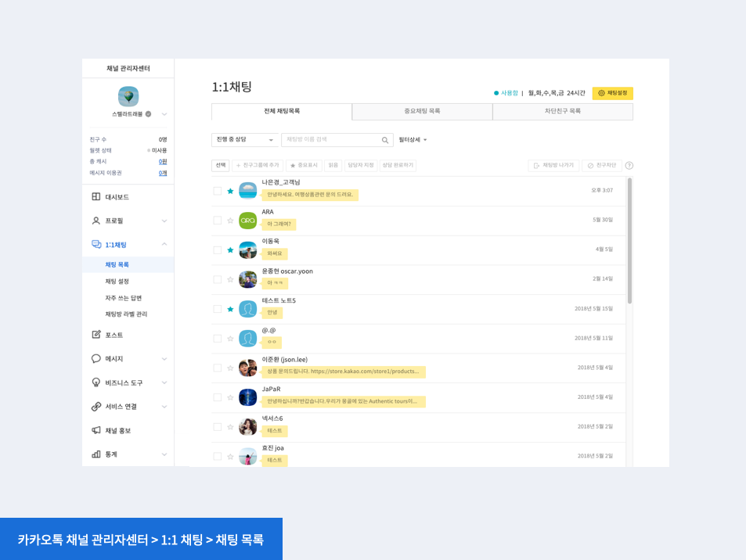The height and width of the screenshot is (560, 746).
Task: Expand the 통계 menu chevron
Action: [x=164, y=454]
